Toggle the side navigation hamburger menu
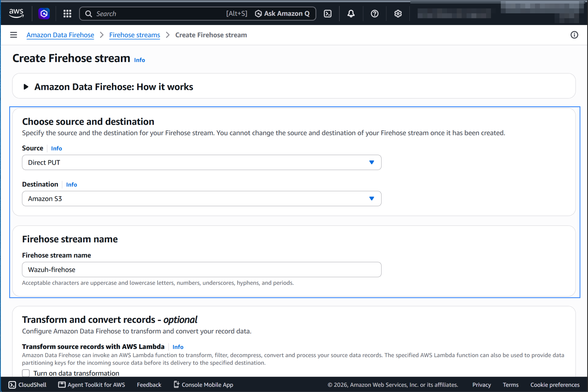Image resolution: width=588 pixels, height=392 pixels. click(x=13, y=35)
